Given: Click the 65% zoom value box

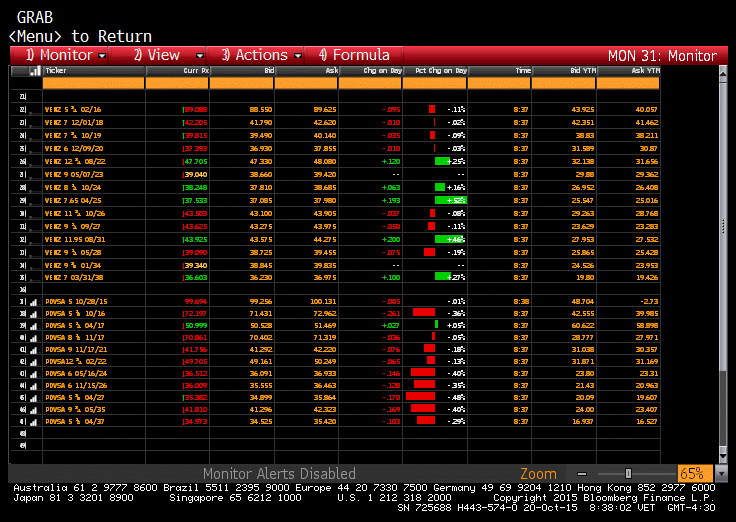Looking at the screenshot, I should coord(695,474).
